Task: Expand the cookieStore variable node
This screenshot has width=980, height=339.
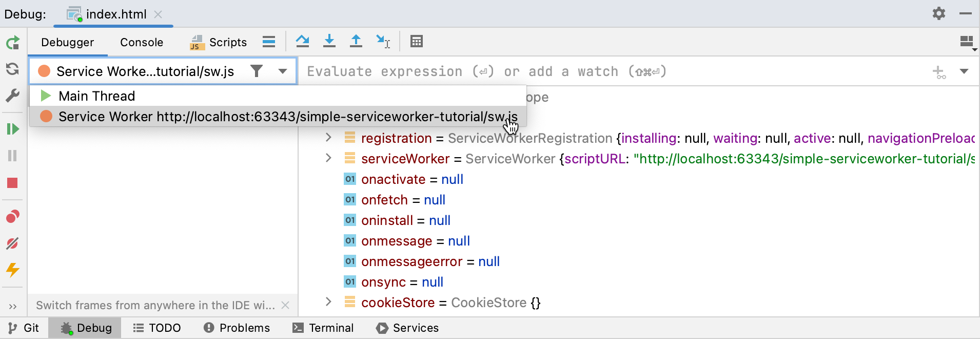Action: click(x=328, y=302)
